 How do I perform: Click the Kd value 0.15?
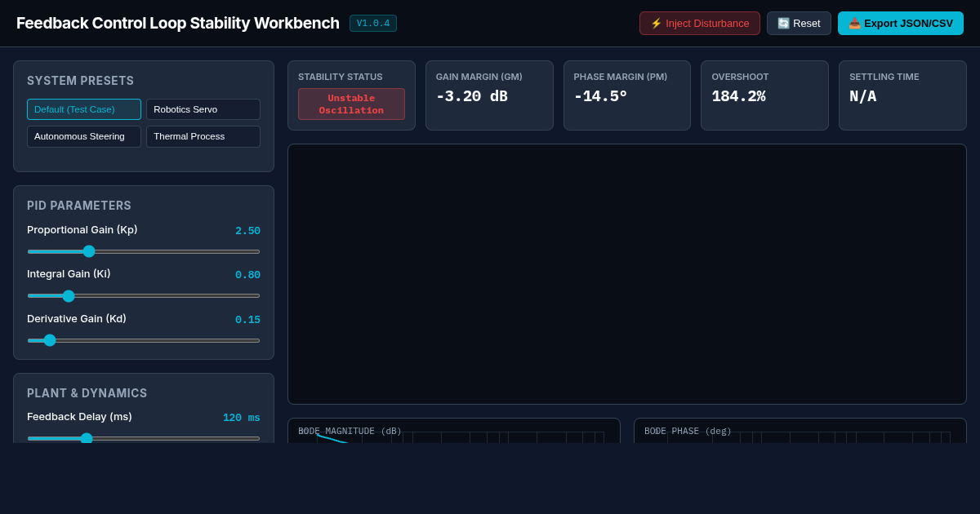click(x=247, y=320)
